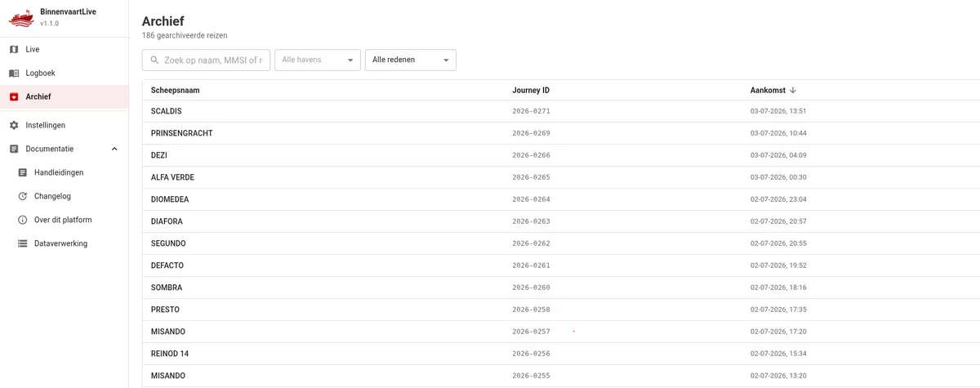Focus the ship name search field
The width and height of the screenshot is (980, 388).
(207, 60)
